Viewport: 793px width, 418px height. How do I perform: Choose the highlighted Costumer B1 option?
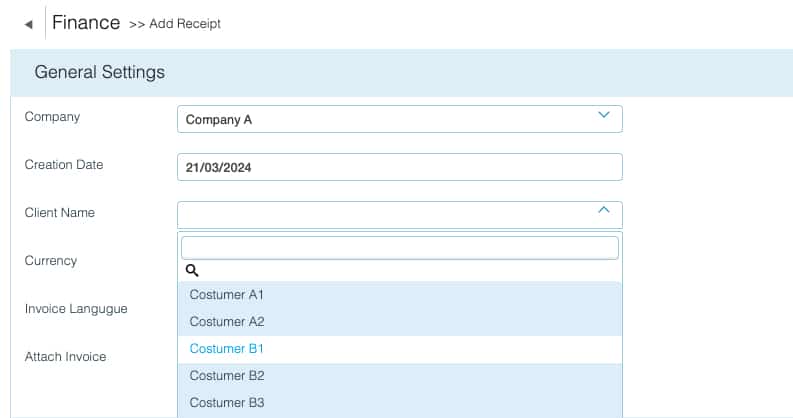pos(400,349)
